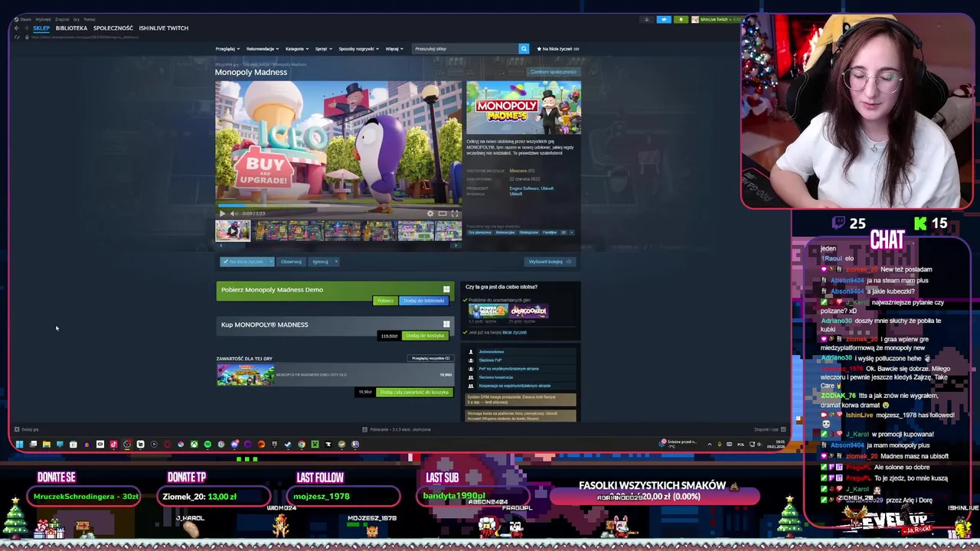Play the Monopoly Madness trailer video

pos(222,214)
